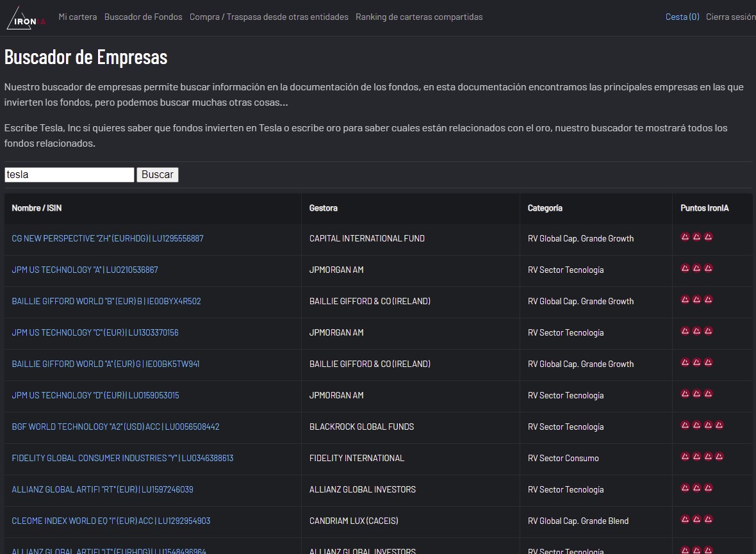Click third point icon in BAILLIE GIFFORD WORLD "B" row
The height and width of the screenshot is (554, 756).
[x=708, y=300]
